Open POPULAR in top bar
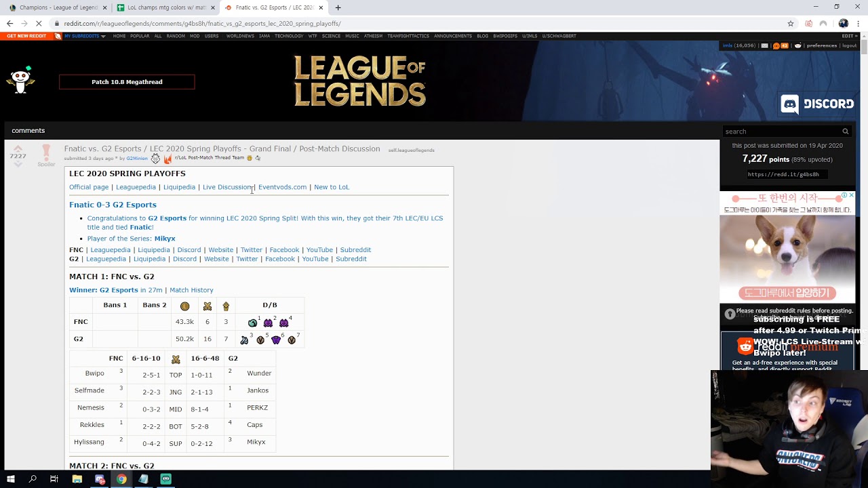Screen dimensions: 868x488 click(x=140, y=36)
